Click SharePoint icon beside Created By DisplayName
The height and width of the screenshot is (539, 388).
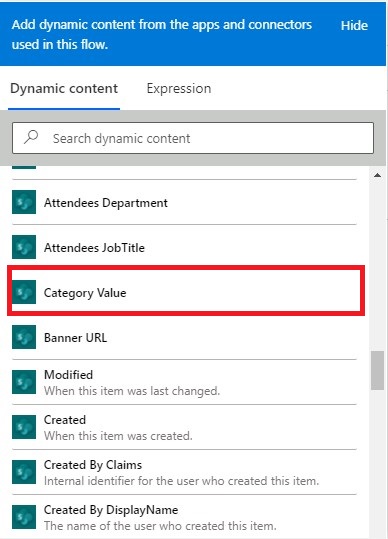(x=24, y=517)
